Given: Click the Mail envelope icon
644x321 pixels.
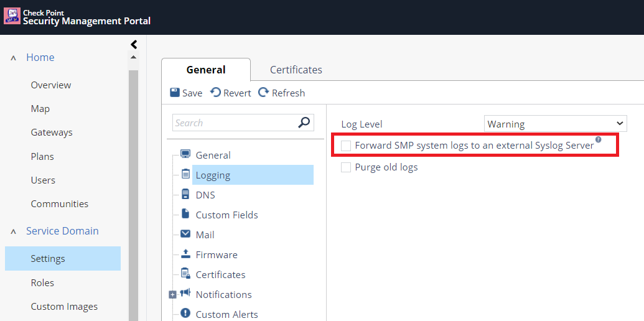Looking at the screenshot, I should pos(185,234).
